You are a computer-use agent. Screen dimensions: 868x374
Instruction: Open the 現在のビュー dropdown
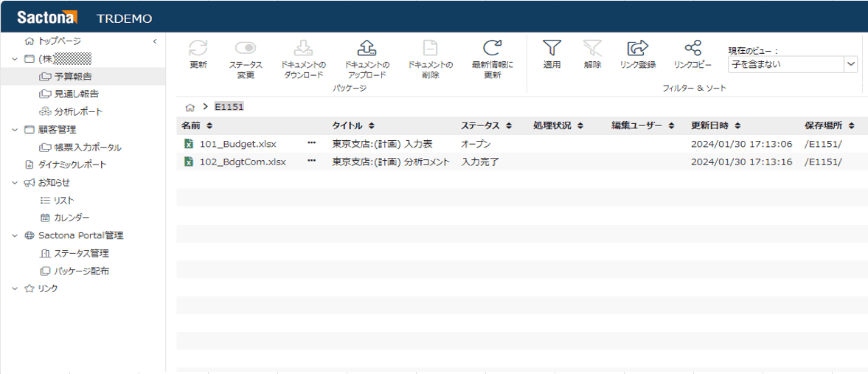850,65
